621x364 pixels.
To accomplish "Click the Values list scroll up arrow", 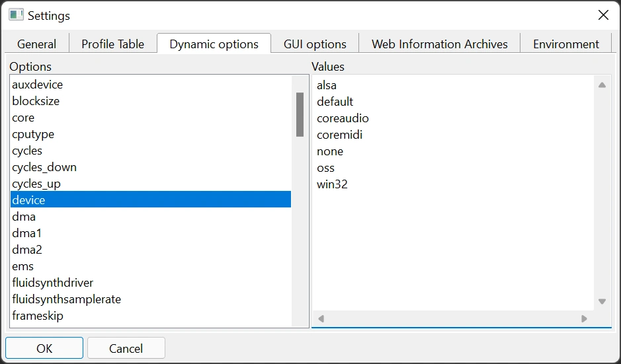I will click(602, 85).
